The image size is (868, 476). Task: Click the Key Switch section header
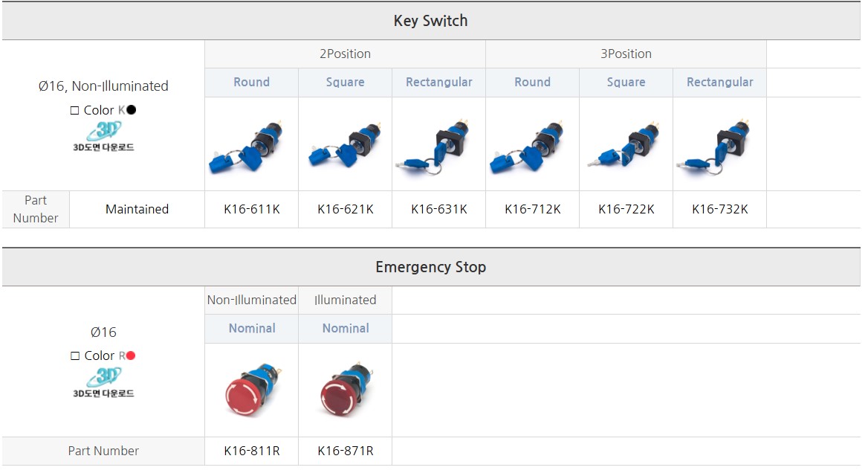[431, 21]
